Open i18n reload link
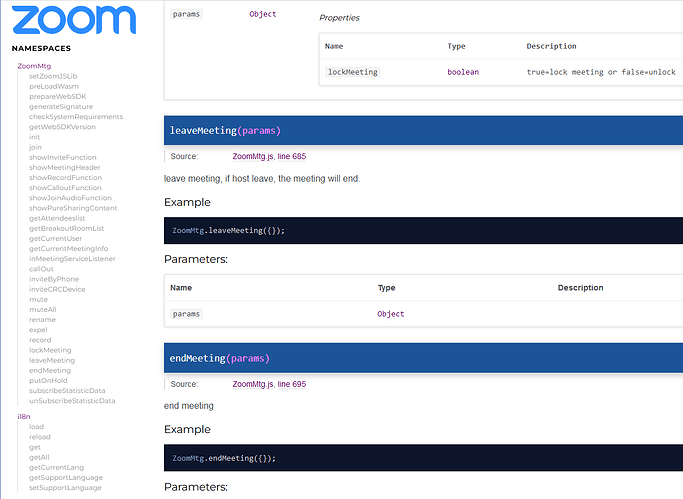The image size is (683, 499). pyautogui.click(x=40, y=437)
